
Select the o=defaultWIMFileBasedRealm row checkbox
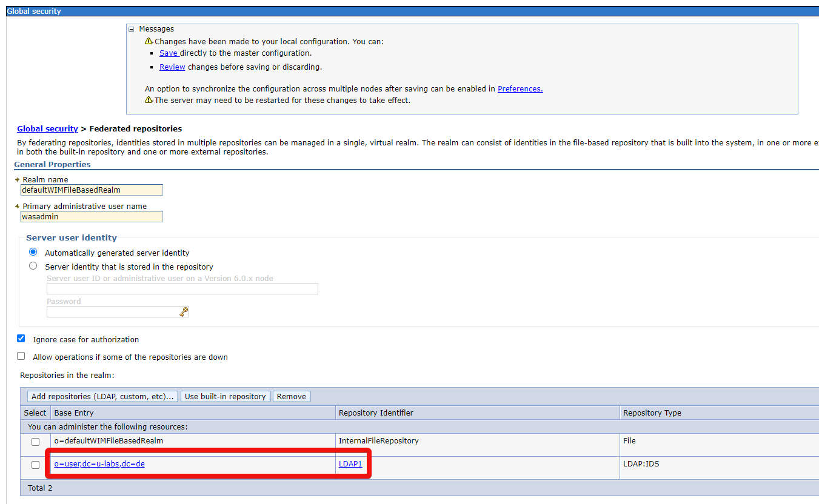pyautogui.click(x=35, y=442)
